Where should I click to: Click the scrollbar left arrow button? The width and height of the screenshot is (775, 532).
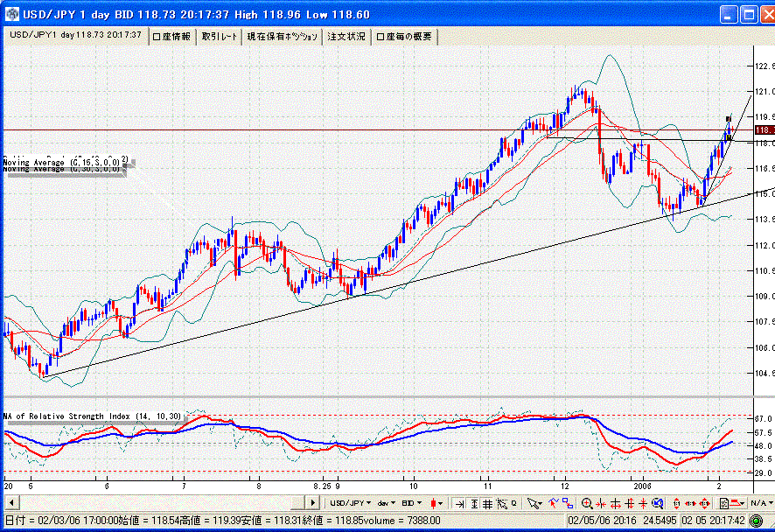pyautogui.click(x=10, y=503)
